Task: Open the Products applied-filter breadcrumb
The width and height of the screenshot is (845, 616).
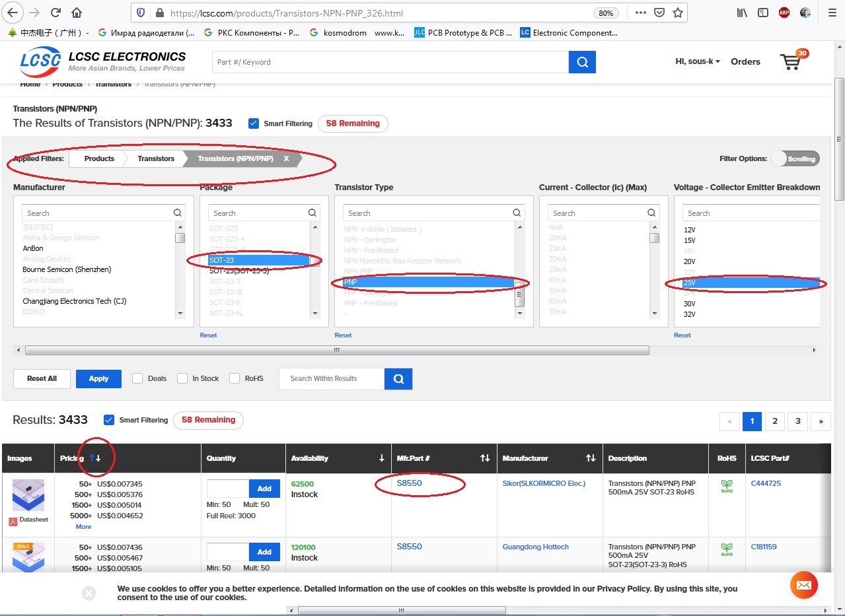Action: click(x=99, y=158)
